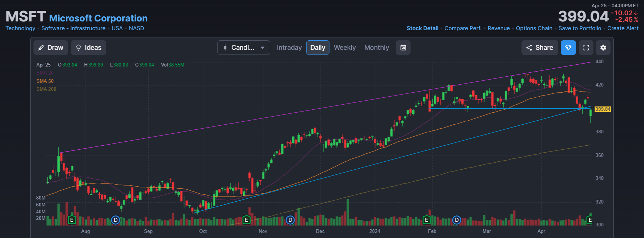Click the yellow 399.04 price axis tag
644x238 pixels.
pos(603,109)
